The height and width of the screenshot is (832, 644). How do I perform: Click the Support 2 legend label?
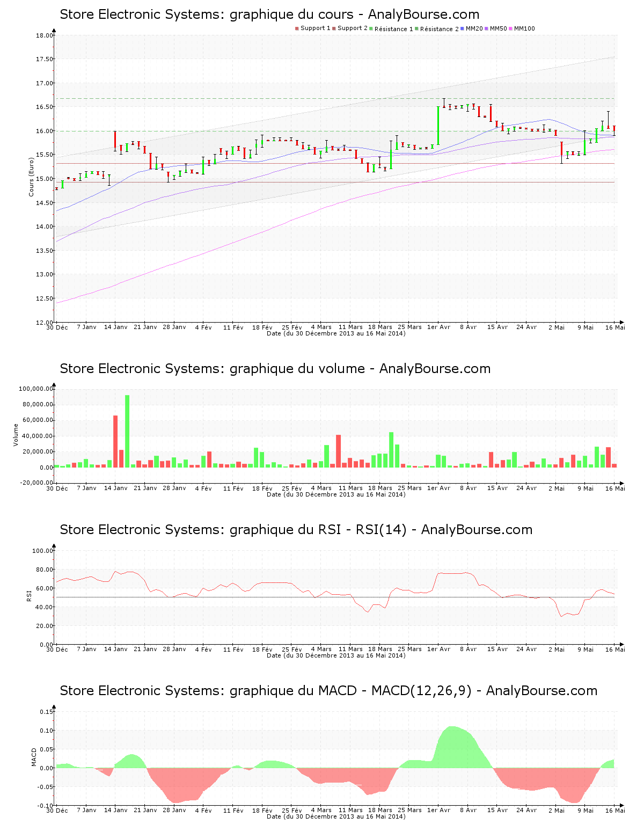(353, 28)
